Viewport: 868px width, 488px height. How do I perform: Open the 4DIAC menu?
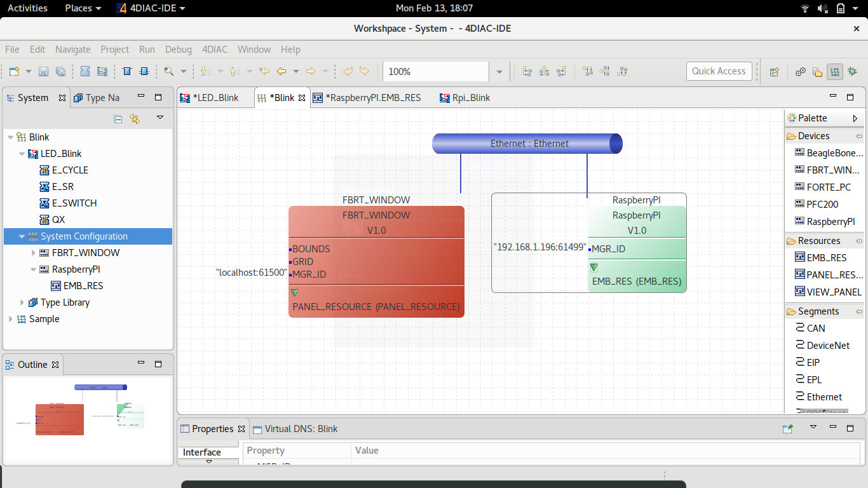click(215, 50)
